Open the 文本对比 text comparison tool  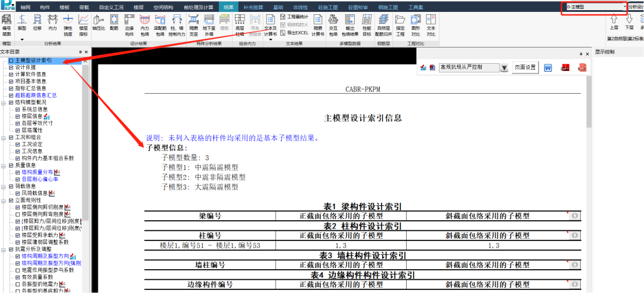point(431,25)
